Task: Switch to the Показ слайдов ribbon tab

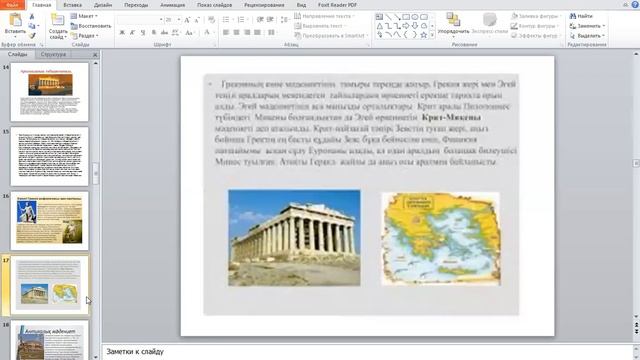Action: point(215,5)
